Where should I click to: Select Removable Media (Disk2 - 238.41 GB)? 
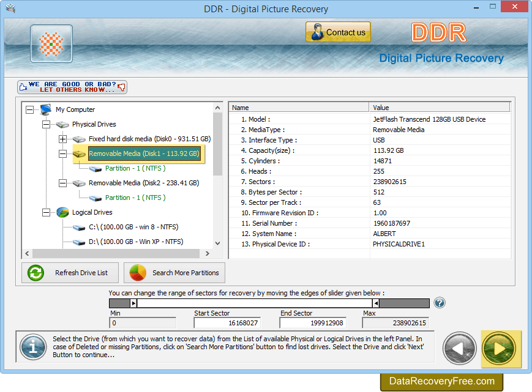coord(144,183)
